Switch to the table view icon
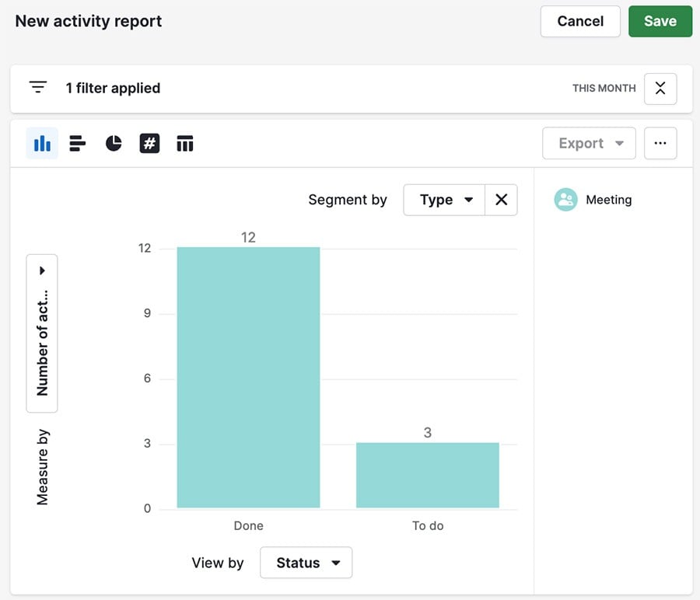This screenshot has height=600, width=700. (x=185, y=143)
